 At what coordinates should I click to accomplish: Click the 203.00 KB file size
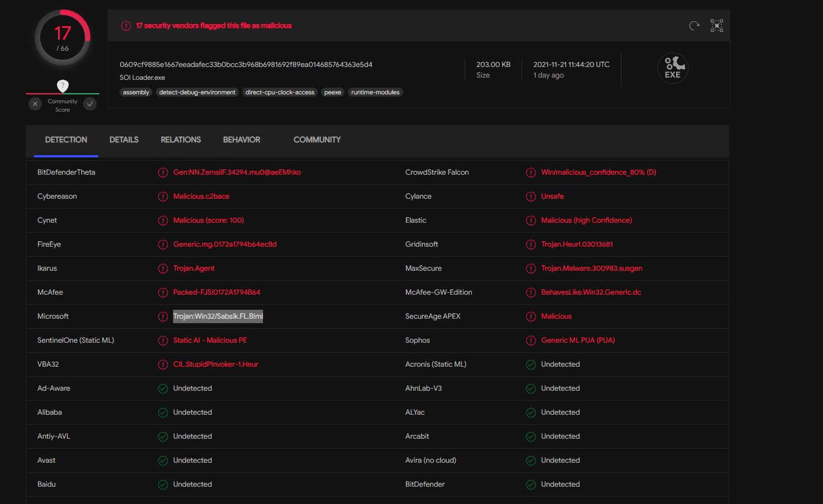(x=493, y=64)
